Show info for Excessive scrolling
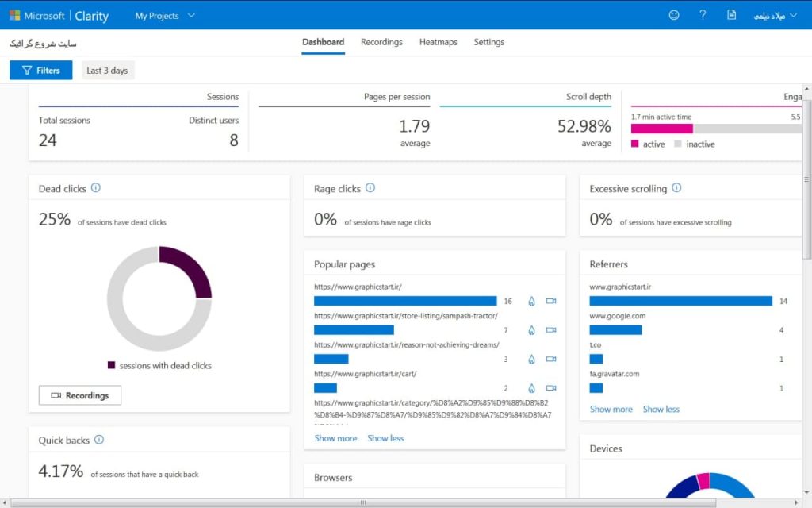Image resolution: width=812 pixels, height=508 pixels. [x=677, y=187]
